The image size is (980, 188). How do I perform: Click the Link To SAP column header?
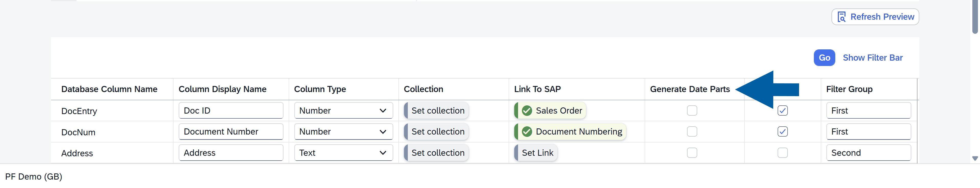tap(537, 89)
